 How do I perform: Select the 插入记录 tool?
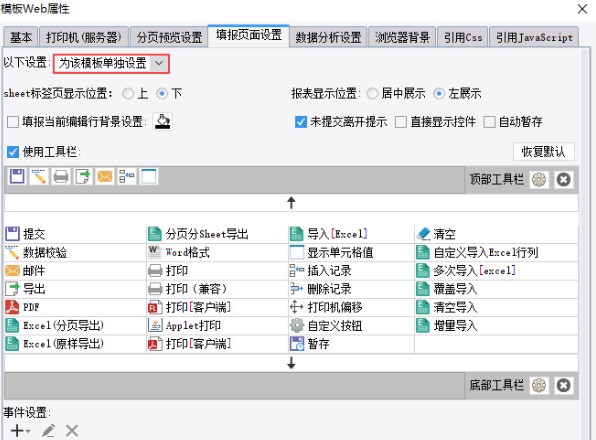click(x=352, y=271)
